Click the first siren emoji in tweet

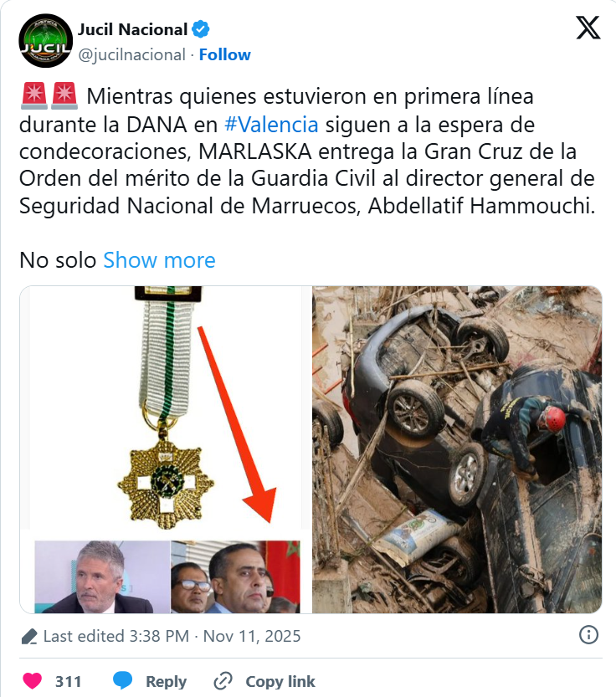(x=33, y=95)
